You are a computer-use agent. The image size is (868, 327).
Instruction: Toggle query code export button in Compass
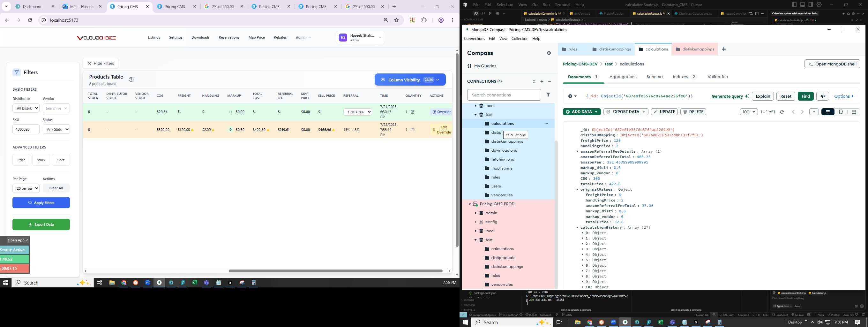point(822,96)
